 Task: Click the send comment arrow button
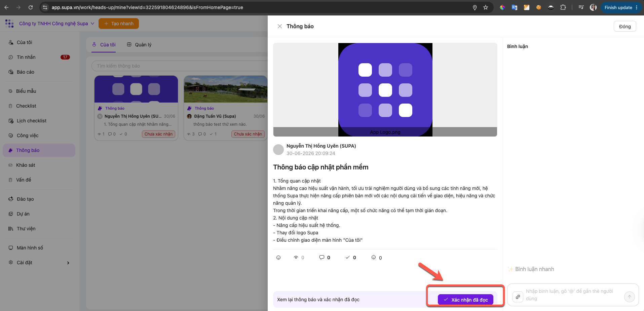[630, 297]
